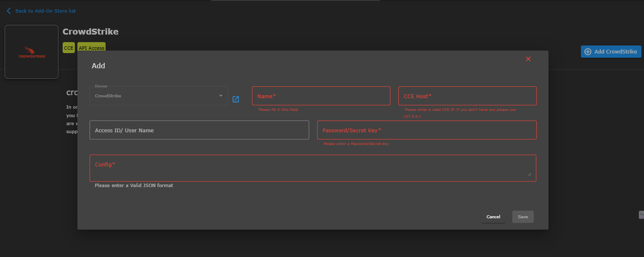Viewport: 644px width, 257px height.
Task: Click the Add CrowdStrike button
Action: pyautogui.click(x=611, y=51)
